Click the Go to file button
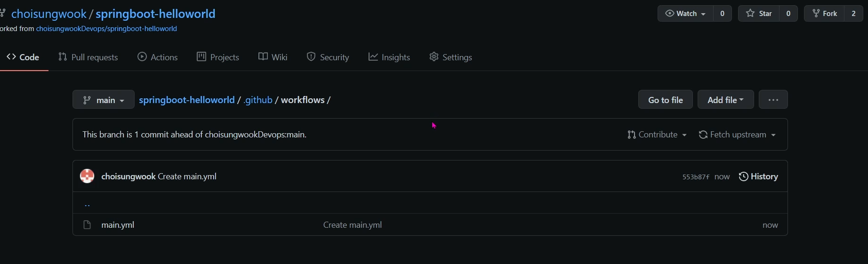This screenshot has width=868, height=264. pos(666,100)
